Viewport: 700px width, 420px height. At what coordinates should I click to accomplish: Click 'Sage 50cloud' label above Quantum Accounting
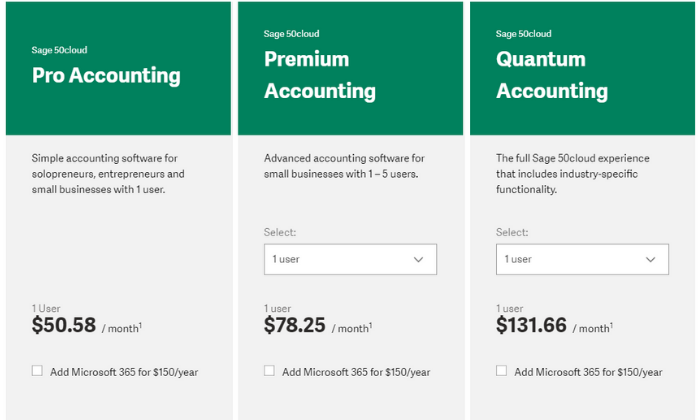pyautogui.click(x=524, y=34)
